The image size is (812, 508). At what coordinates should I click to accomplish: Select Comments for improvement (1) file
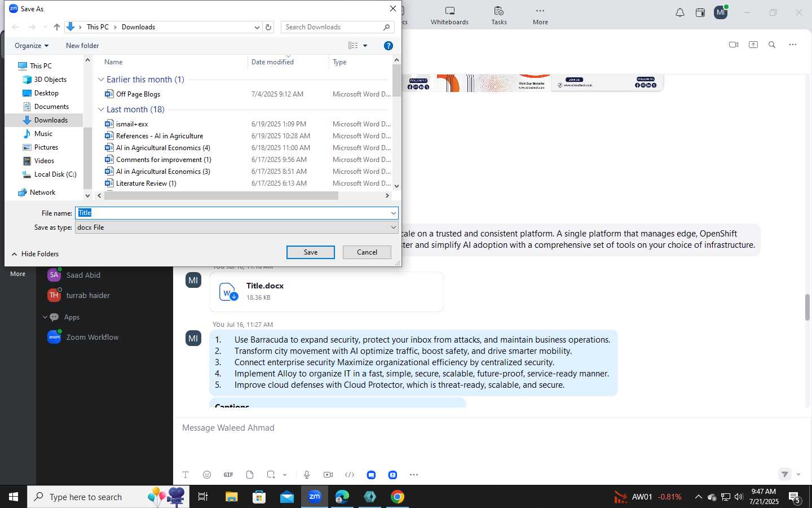164,160
